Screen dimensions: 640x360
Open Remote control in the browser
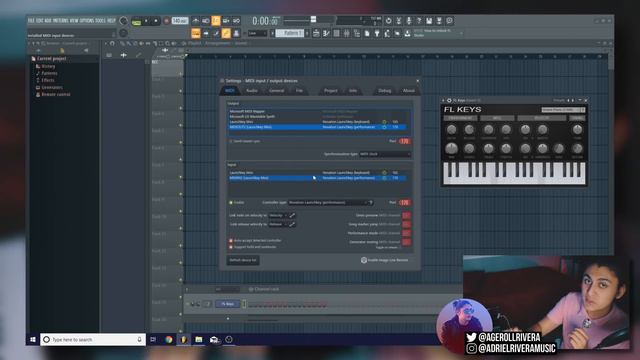point(53,94)
